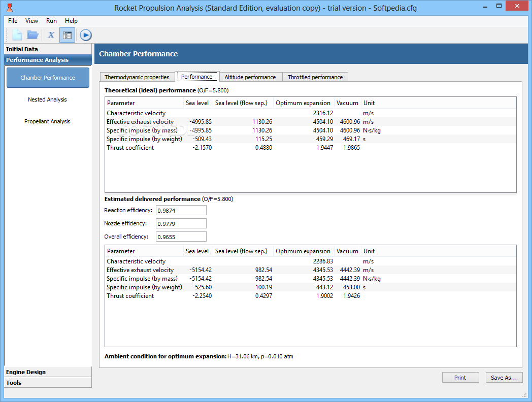Click theoretical optimum value 459.29
Screen dimensions: 532x402
pos(324,139)
